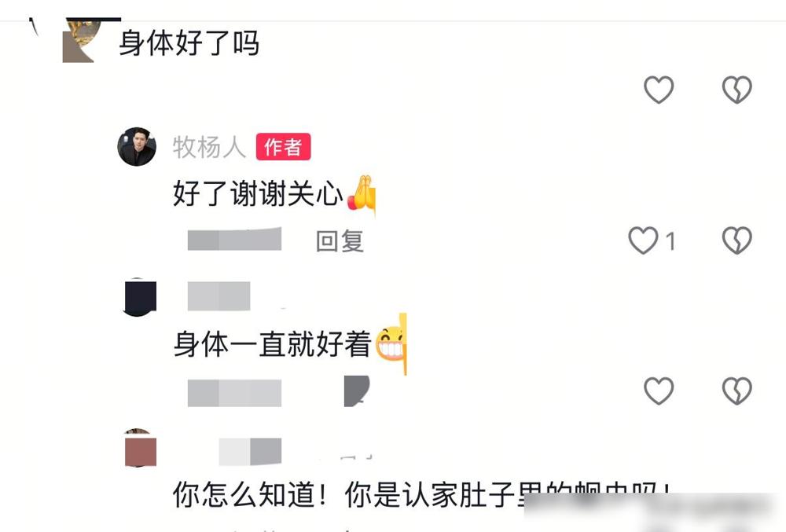
Task: Tap the grinning emoji after 好着
Action: (391, 343)
